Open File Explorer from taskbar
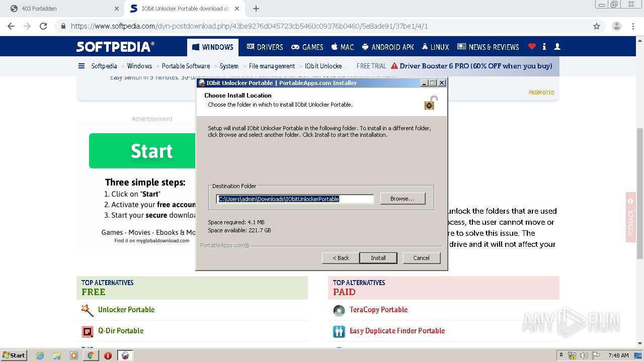 (57, 355)
